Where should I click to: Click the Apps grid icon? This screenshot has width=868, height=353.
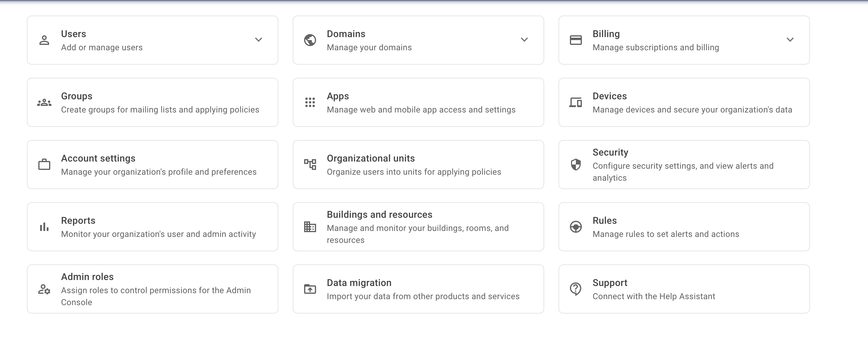[x=310, y=102]
